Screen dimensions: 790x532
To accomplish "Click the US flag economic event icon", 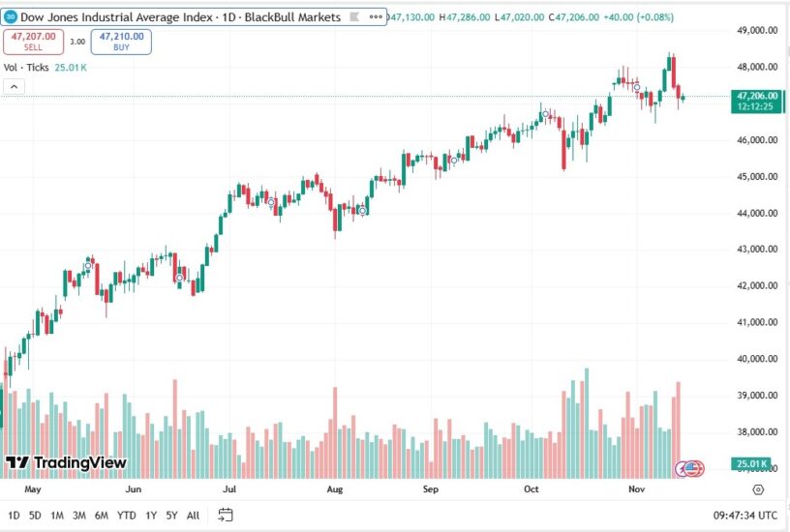I will coord(694,468).
